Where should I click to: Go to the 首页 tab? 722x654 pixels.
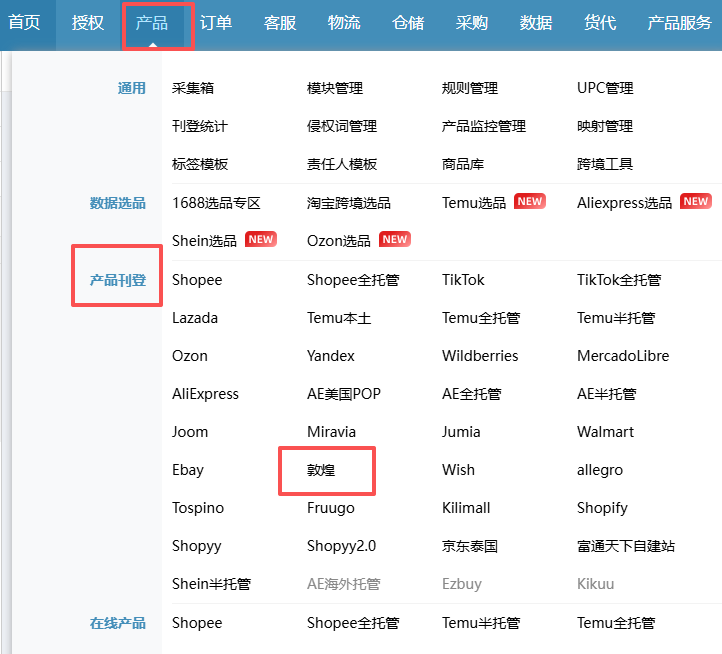coord(24,22)
